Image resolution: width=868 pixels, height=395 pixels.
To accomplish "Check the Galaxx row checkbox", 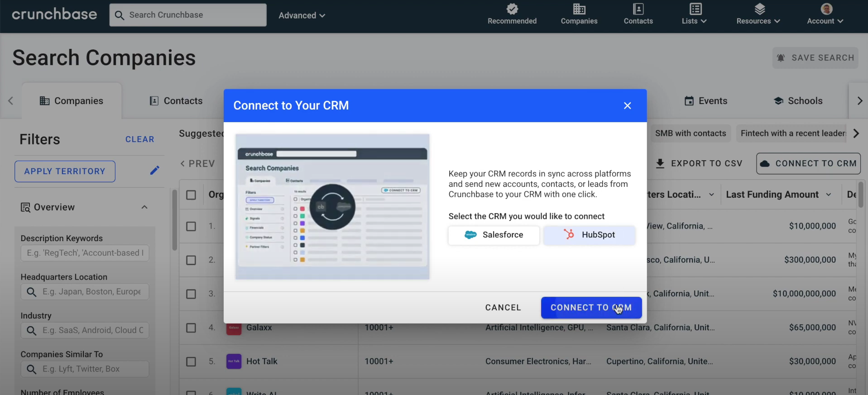I will 191,328.
